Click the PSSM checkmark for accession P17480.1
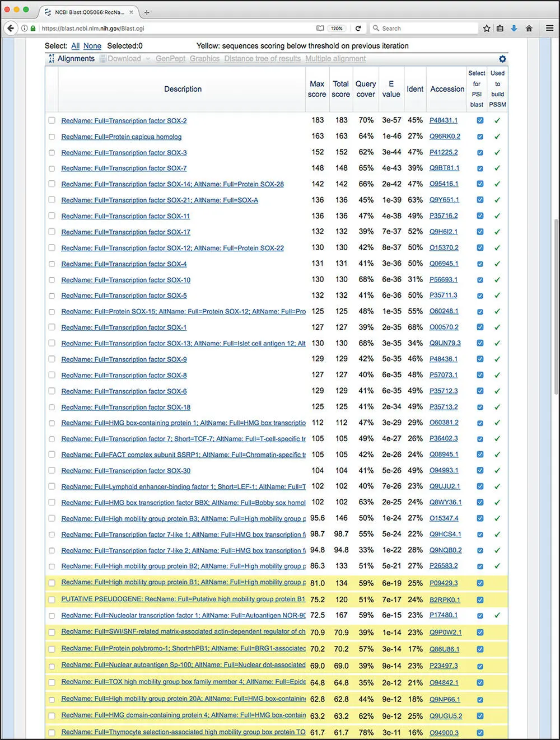 [497, 615]
